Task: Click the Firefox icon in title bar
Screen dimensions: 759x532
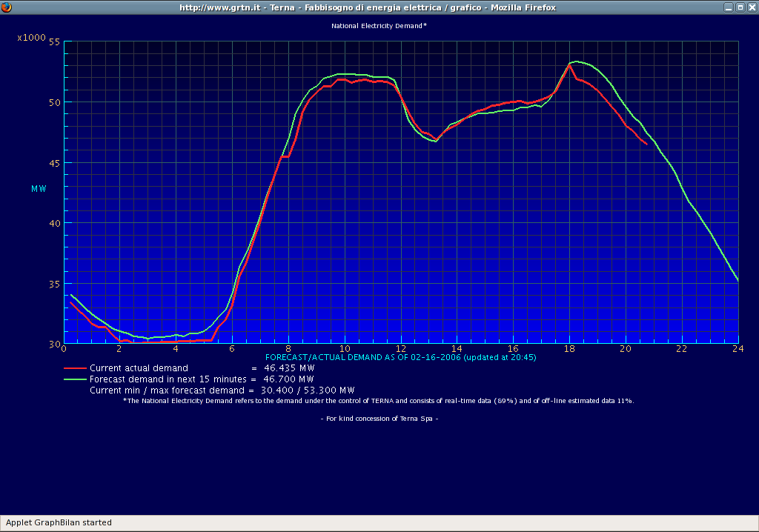Action: pos(7,7)
